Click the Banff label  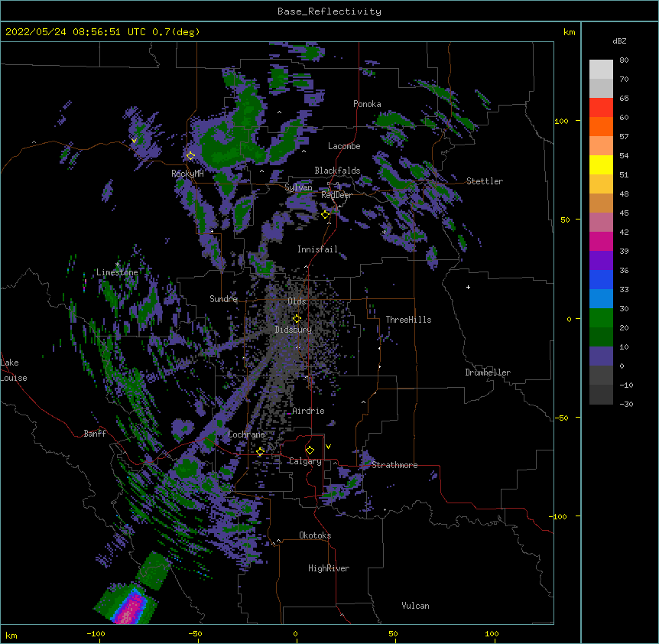coord(95,434)
